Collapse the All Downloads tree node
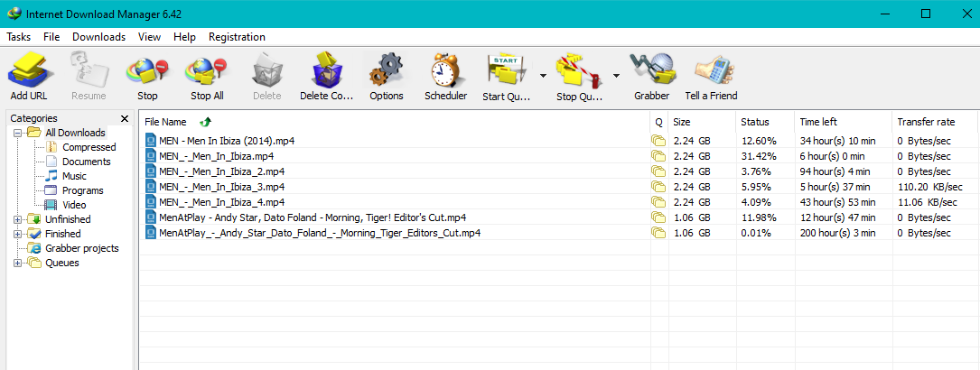The height and width of the screenshot is (370, 980). (17, 133)
